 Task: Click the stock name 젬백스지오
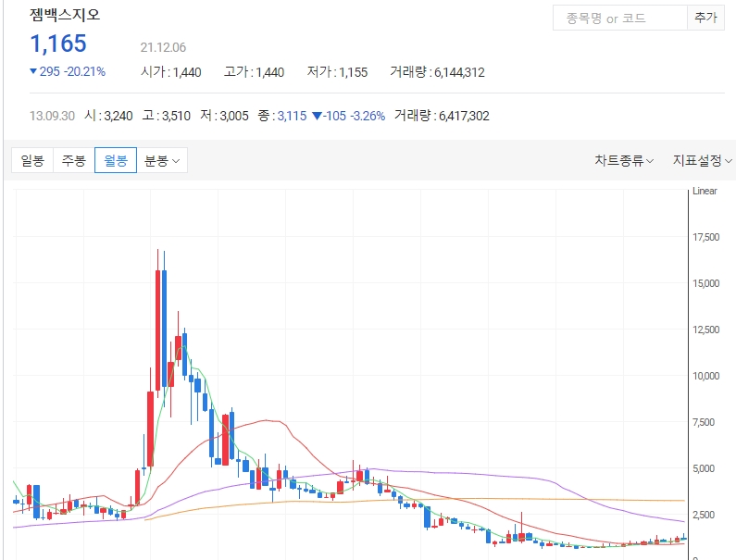tap(65, 15)
